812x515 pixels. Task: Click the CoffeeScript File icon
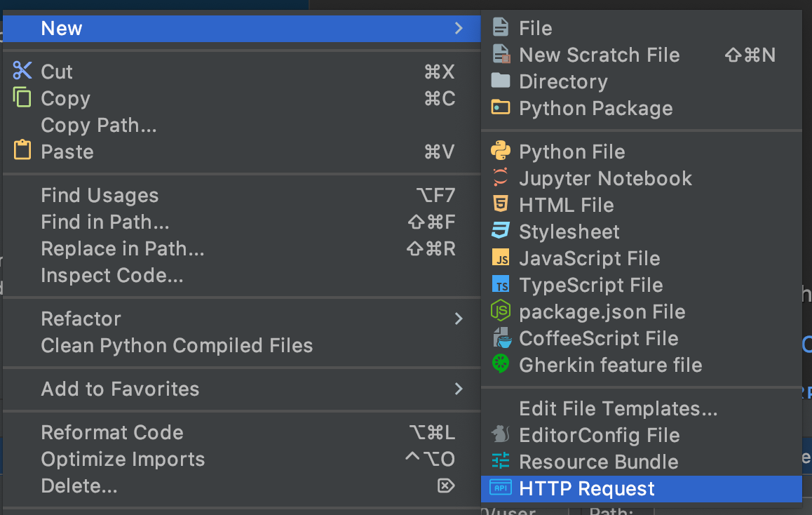click(x=500, y=338)
